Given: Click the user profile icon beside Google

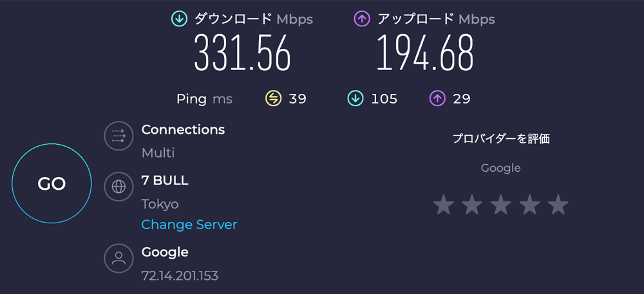Looking at the screenshot, I should tap(118, 258).
